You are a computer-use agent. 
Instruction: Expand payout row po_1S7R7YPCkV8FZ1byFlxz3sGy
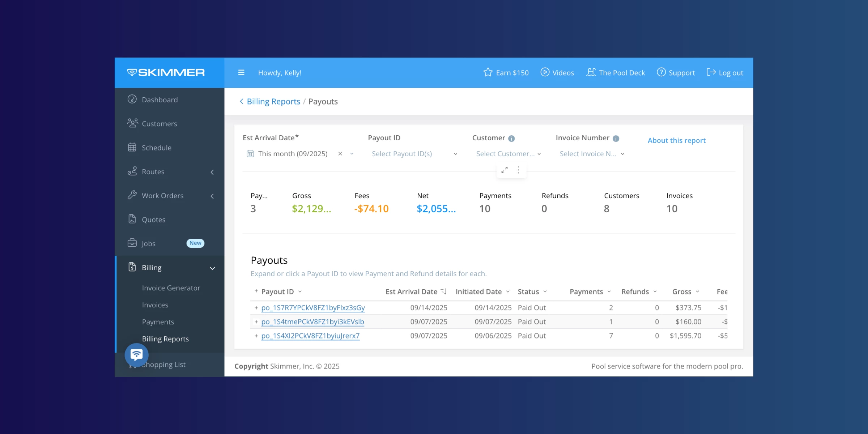pos(256,308)
